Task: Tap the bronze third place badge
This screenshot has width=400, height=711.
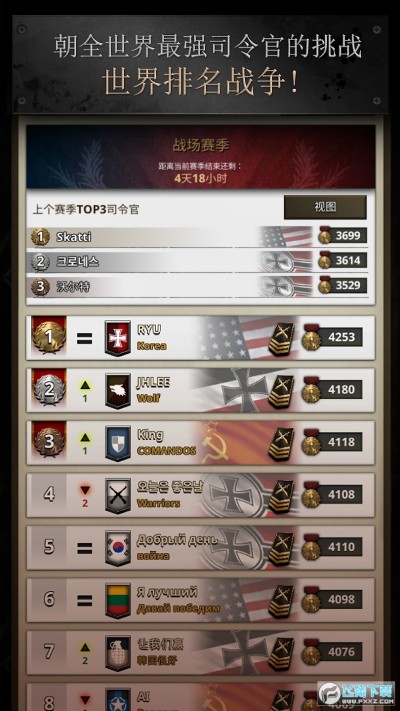Action: (x=49, y=441)
